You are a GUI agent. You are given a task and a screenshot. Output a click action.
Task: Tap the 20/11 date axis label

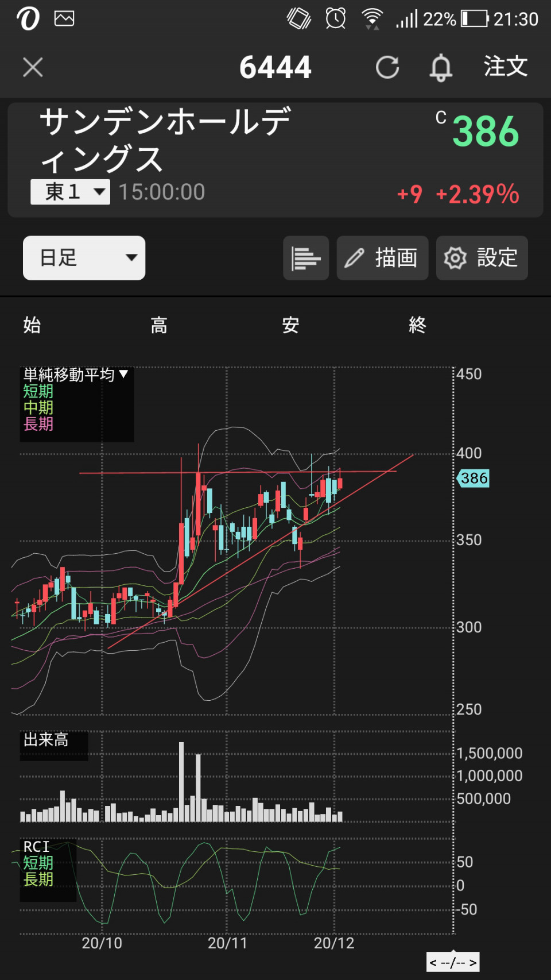pos(227,943)
